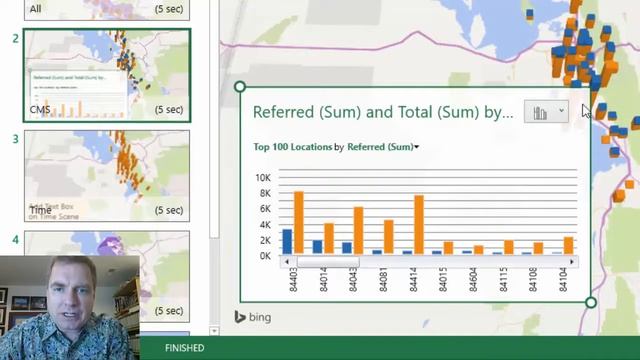Select scene 3 Time thumbnail
The width and height of the screenshot is (640, 360).
point(107,176)
